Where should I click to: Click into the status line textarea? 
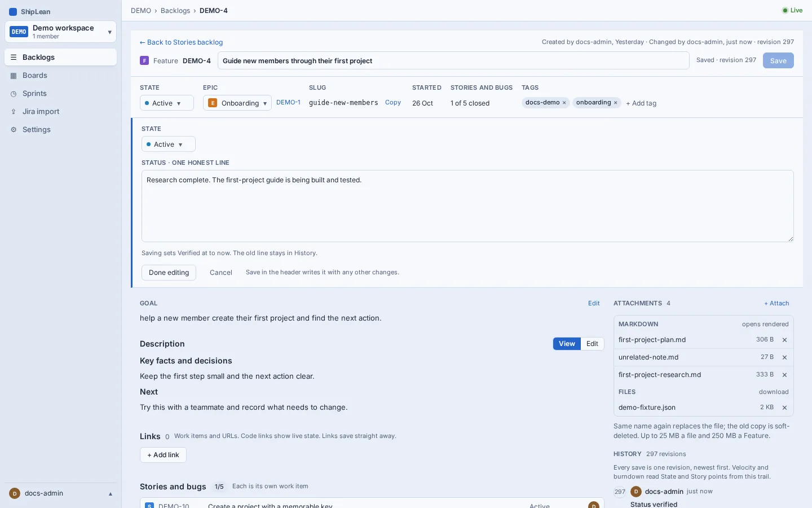point(467,206)
